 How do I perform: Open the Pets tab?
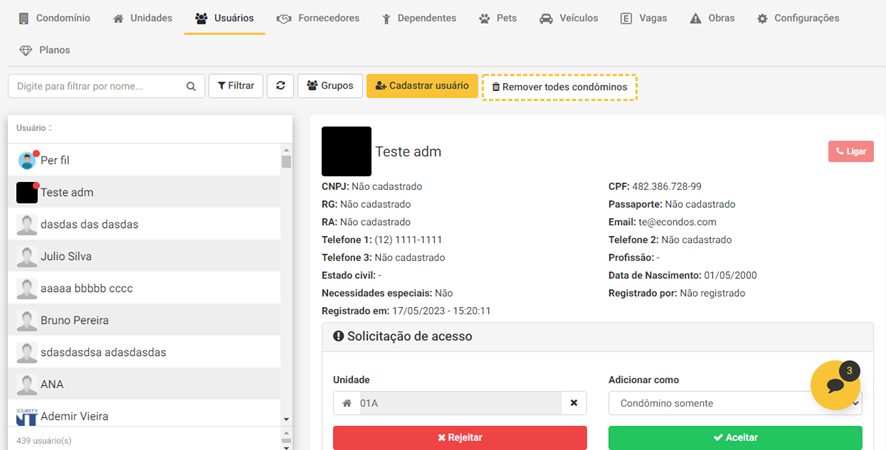(498, 18)
